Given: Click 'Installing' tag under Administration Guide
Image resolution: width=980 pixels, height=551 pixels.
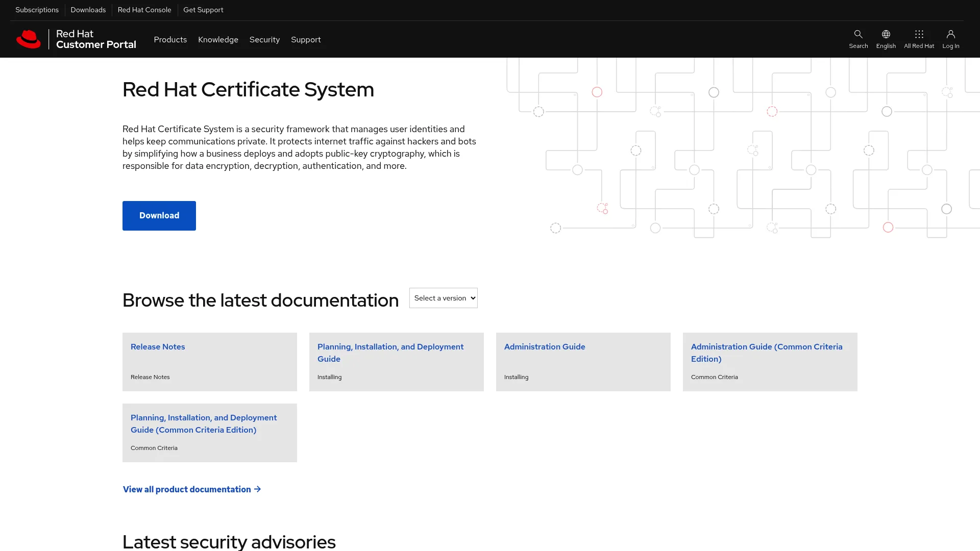Looking at the screenshot, I should pyautogui.click(x=516, y=377).
